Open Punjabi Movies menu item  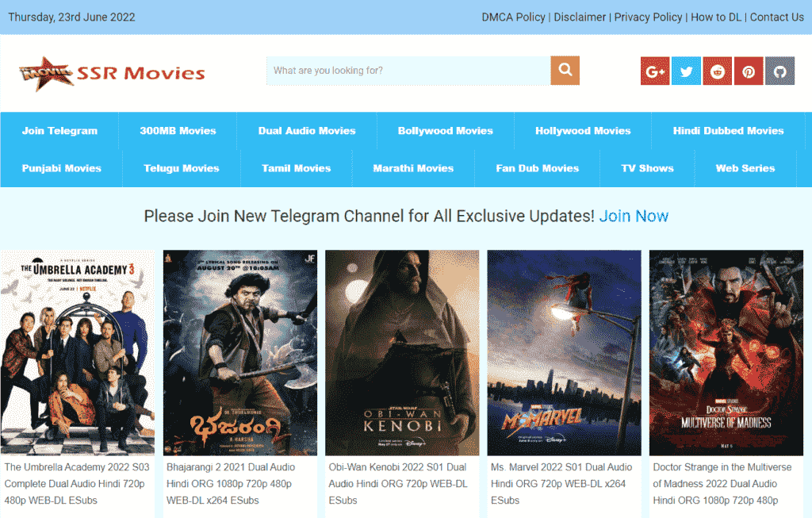(62, 168)
